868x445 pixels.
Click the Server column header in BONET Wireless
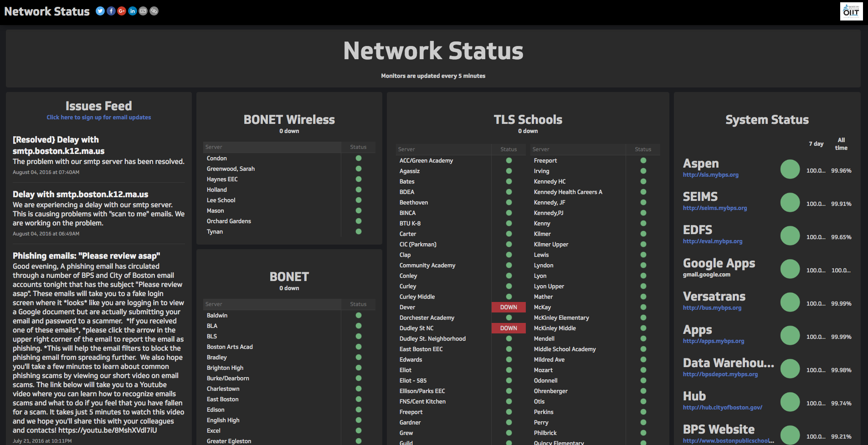214,147
